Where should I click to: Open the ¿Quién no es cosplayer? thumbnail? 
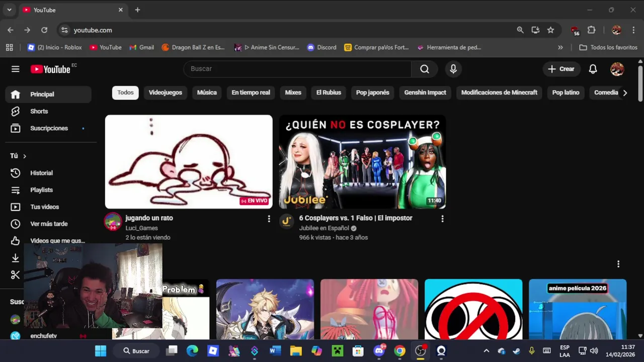coord(362,161)
